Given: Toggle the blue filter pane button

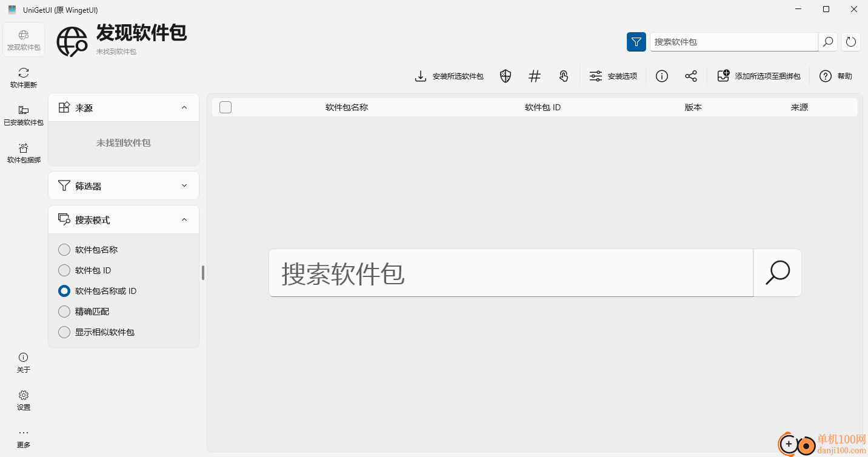Looking at the screenshot, I should [x=636, y=42].
